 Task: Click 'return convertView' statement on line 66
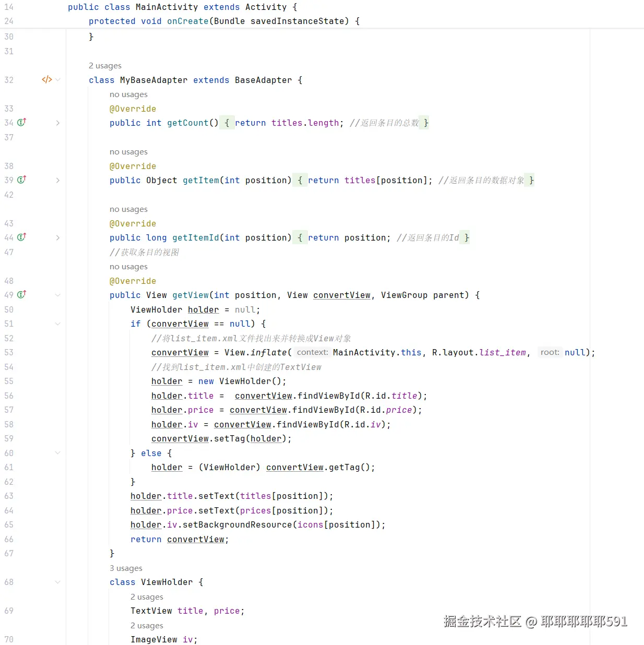pos(180,540)
